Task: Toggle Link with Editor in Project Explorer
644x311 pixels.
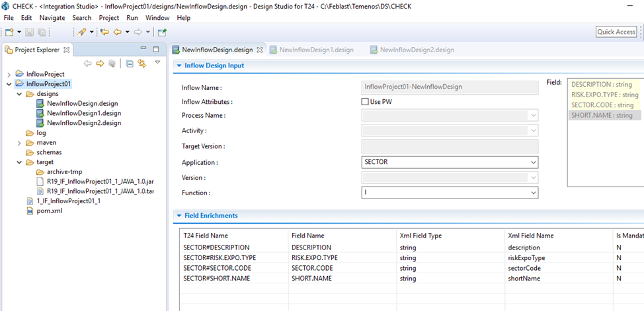Action: (141, 64)
